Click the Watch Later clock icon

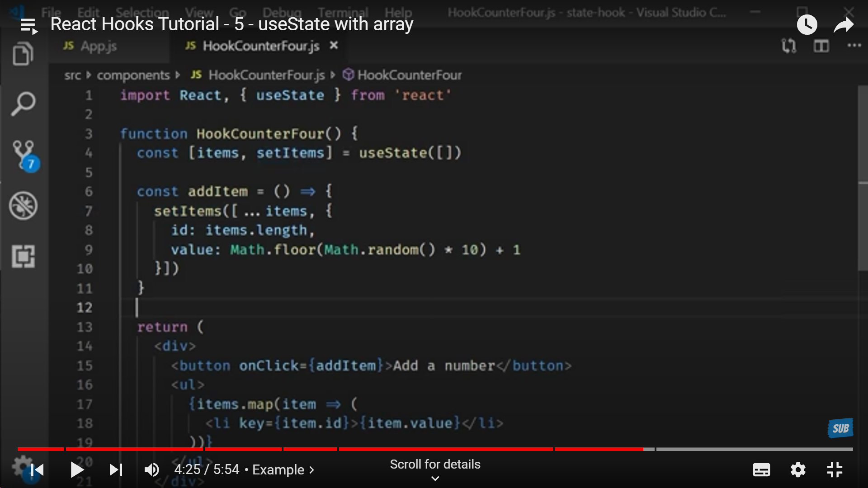click(807, 25)
